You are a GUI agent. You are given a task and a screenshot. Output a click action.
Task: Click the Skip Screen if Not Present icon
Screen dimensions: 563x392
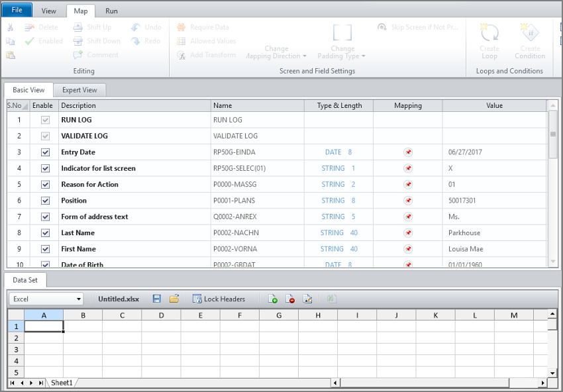click(382, 27)
